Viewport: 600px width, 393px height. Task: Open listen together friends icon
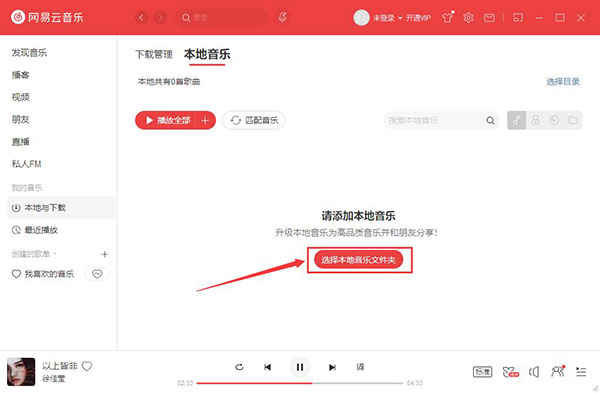click(x=558, y=371)
